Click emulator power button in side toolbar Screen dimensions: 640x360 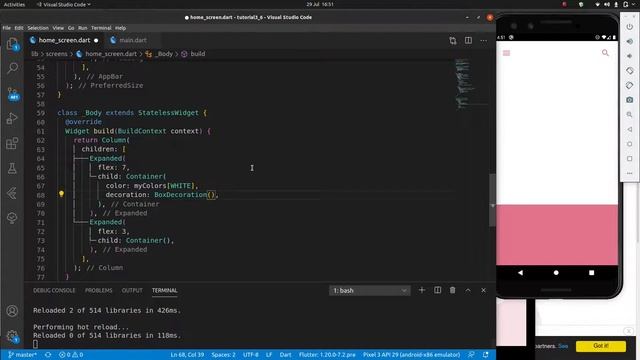coord(629,27)
